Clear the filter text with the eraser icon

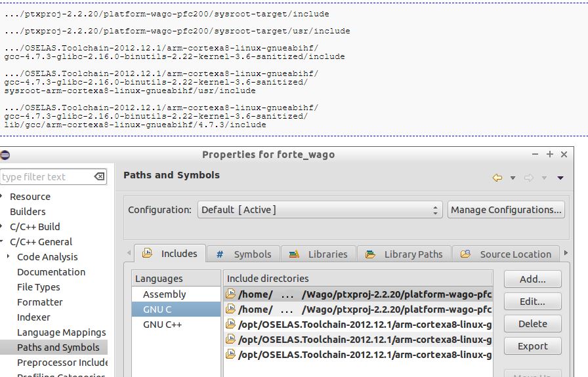coord(99,177)
